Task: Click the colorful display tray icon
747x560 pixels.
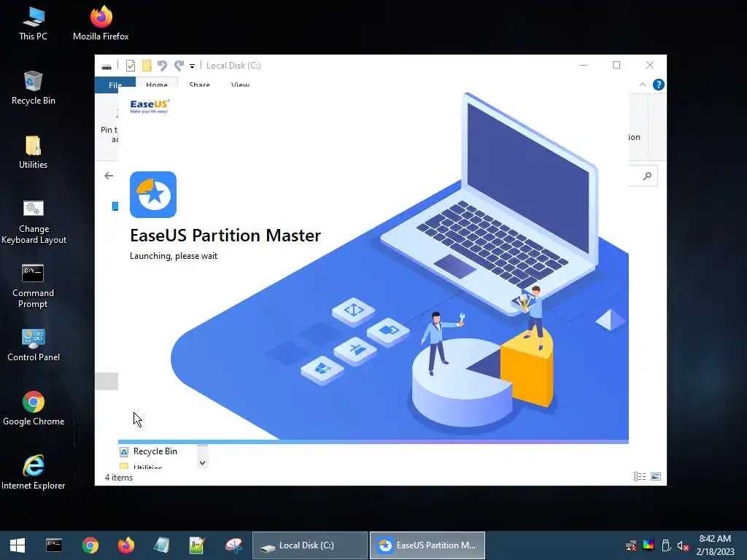Action: point(649,545)
